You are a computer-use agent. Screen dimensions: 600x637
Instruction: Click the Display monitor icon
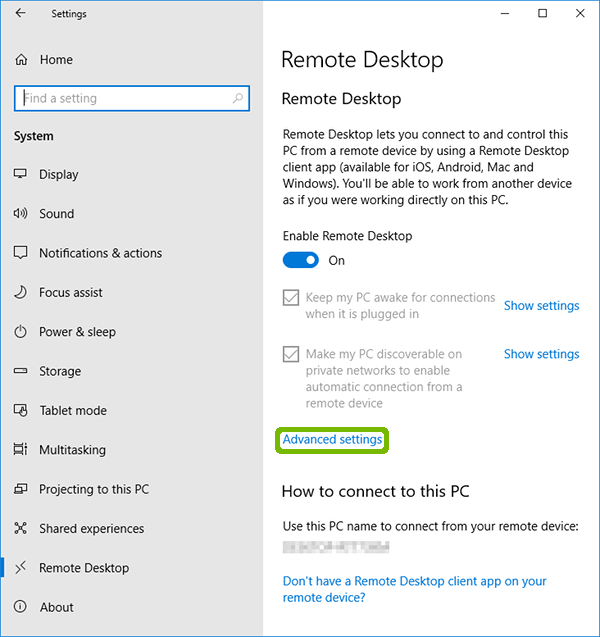pyautogui.click(x=20, y=174)
